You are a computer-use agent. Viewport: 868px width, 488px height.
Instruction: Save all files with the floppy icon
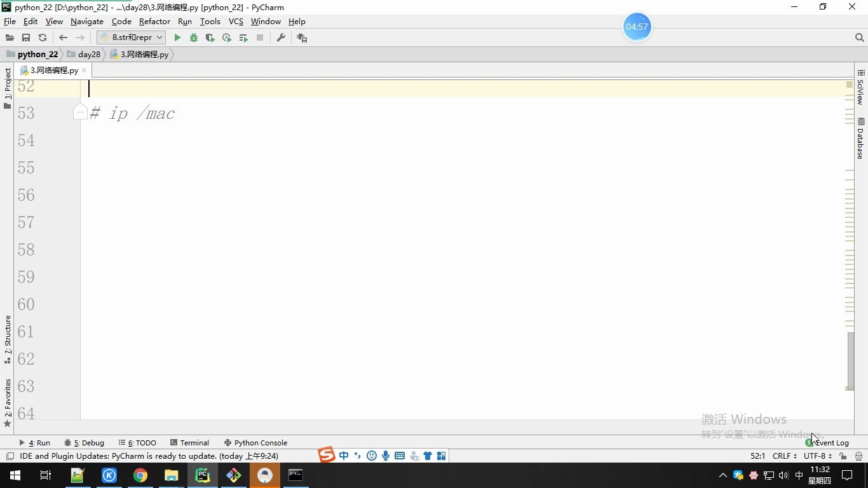[x=26, y=37]
